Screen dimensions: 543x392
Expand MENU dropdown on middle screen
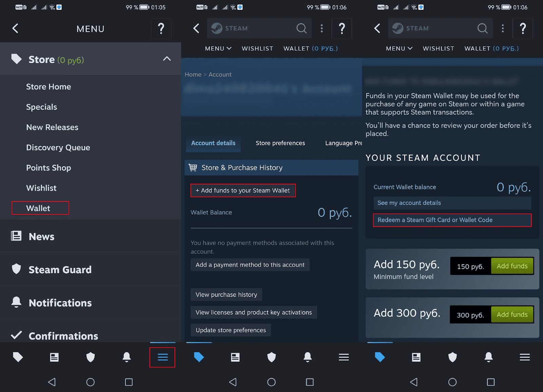218,49
